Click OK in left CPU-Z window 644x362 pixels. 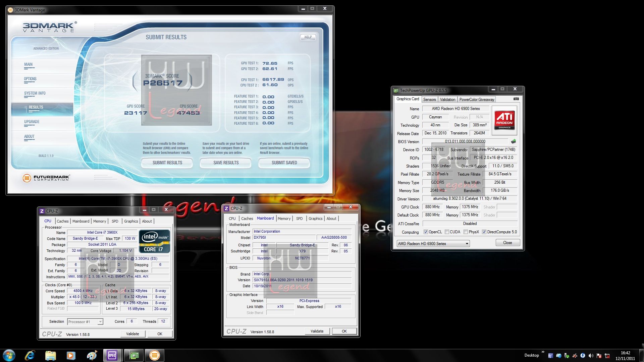(x=160, y=334)
